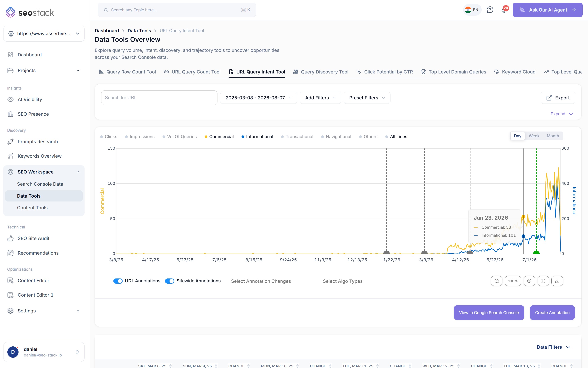
Task: Click the Content Editor icon
Action: tap(10, 280)
